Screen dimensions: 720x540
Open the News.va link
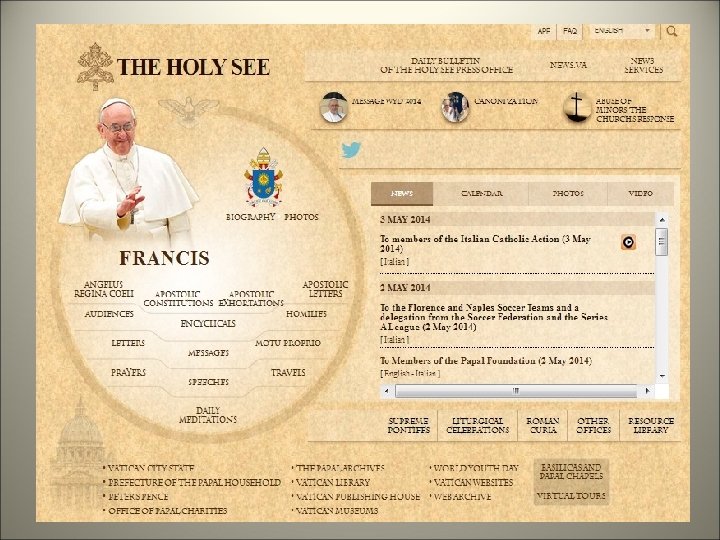(568, 65)
